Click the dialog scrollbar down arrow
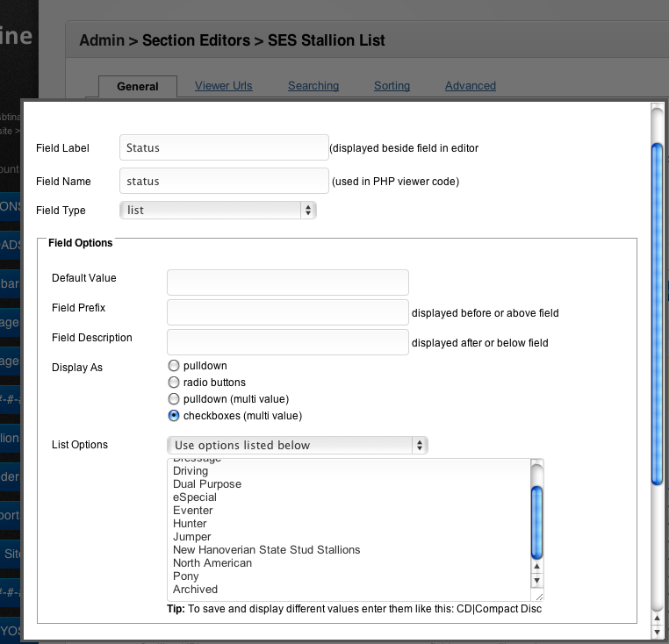The image size is (669, 644). 656,632
